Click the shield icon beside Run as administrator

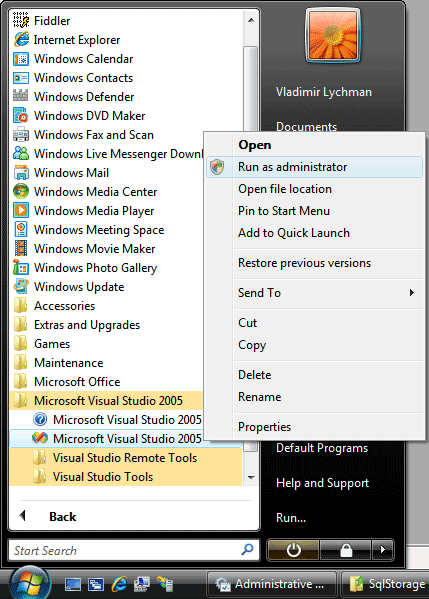[217, 167]
